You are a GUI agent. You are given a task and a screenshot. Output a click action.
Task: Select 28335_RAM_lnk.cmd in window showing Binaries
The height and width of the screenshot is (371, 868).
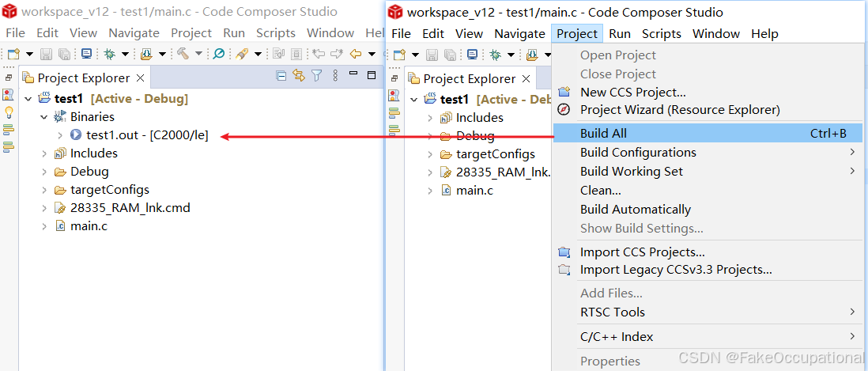coord(130,208)
